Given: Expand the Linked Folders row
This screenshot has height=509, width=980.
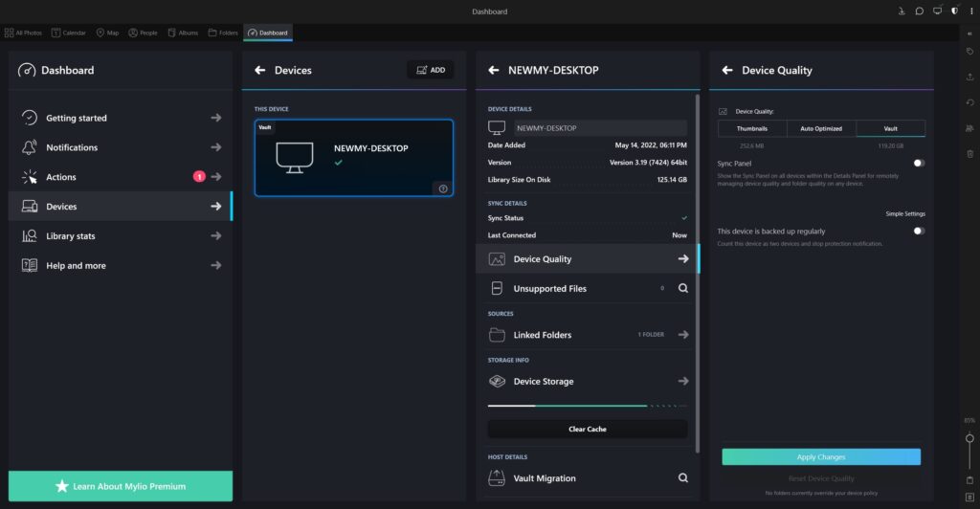Looking at the screenshot, I should pos(683,335).
